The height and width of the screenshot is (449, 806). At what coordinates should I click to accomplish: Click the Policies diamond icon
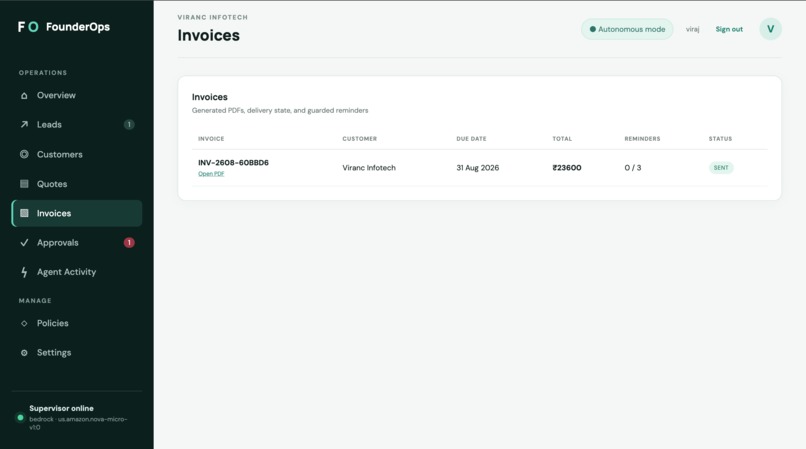(x=24, y=324)
